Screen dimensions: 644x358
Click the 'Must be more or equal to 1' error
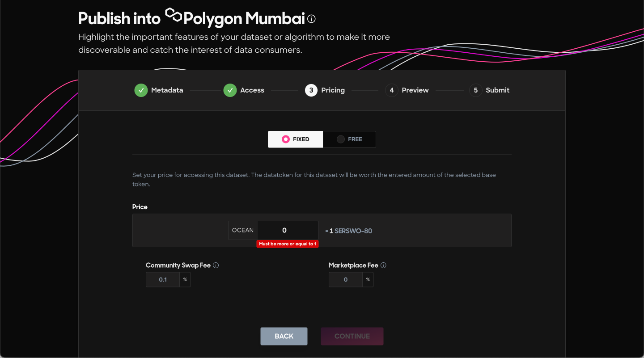(288, 244)
